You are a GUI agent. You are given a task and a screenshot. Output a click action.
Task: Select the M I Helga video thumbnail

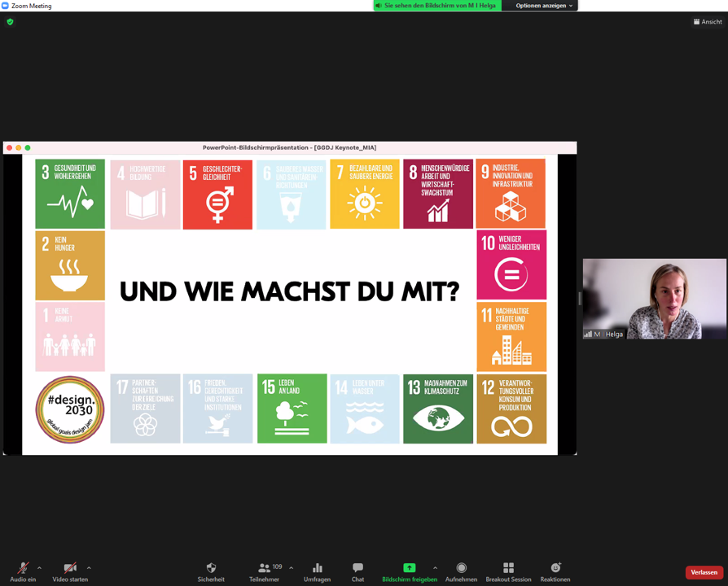[655, 299]
